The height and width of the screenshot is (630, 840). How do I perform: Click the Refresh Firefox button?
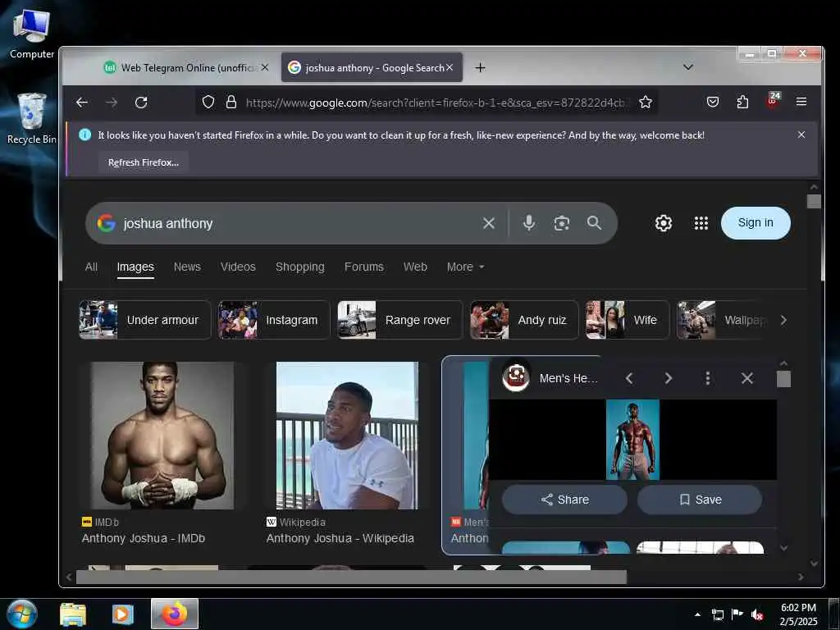[143, 162]
